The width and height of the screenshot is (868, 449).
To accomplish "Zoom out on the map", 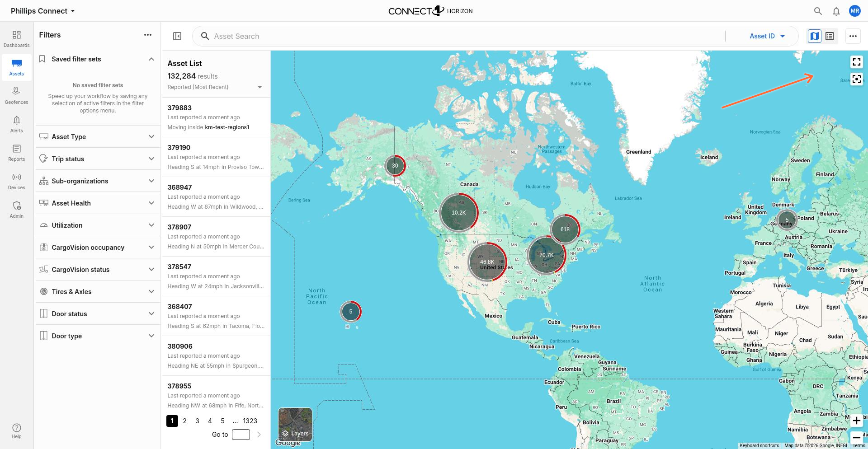I will (x=857, y=437).
